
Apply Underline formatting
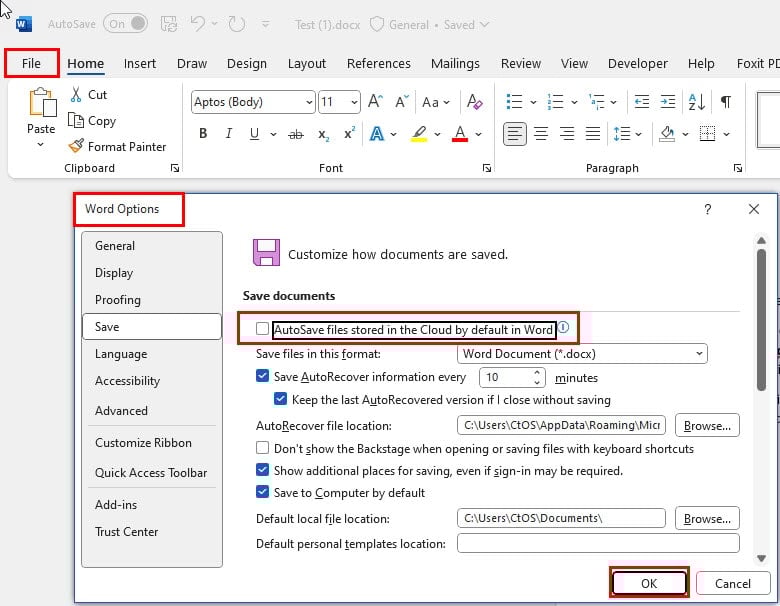[254, 133]
